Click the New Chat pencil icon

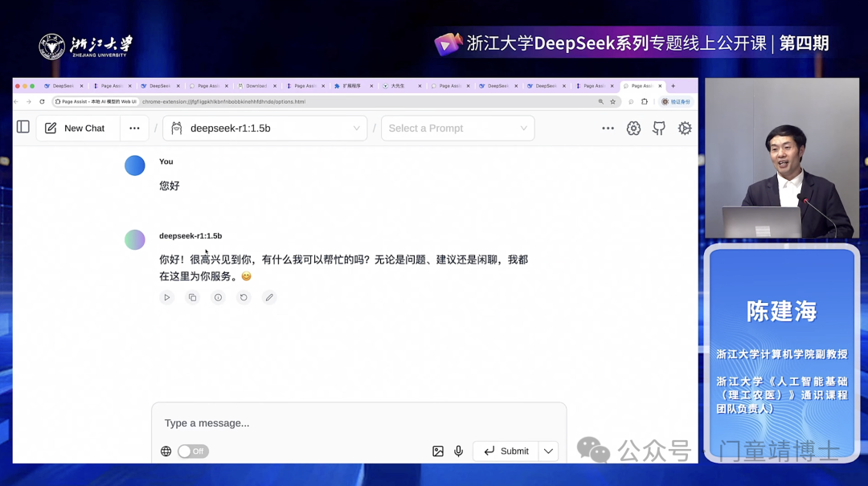(x=51, y=128)
